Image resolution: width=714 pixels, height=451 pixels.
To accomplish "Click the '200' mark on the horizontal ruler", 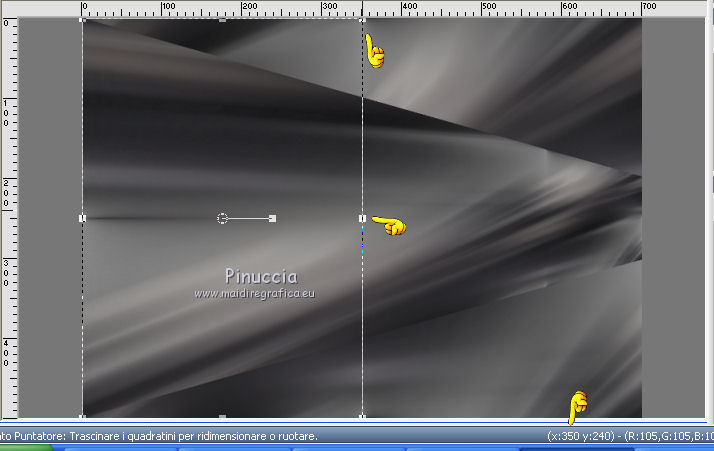I will coord(250,6).
